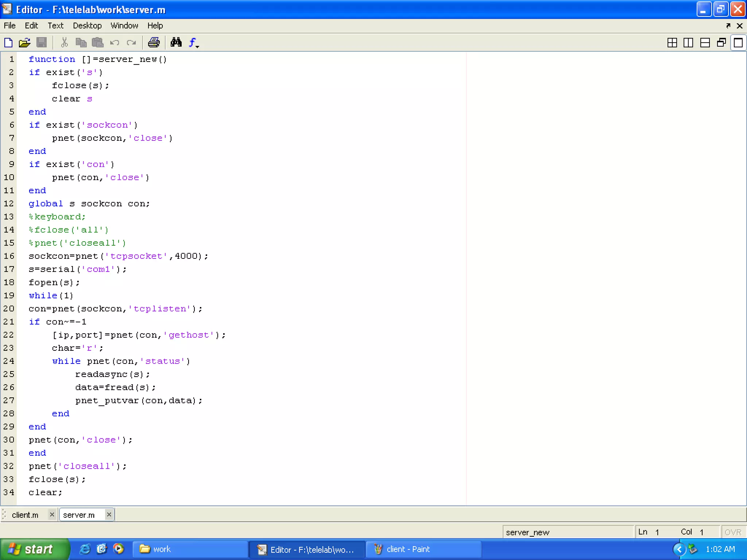The height and width of the screenshot is (560, 747).
Task: Tile editor windows in grid layout
Action: (672, 43)
